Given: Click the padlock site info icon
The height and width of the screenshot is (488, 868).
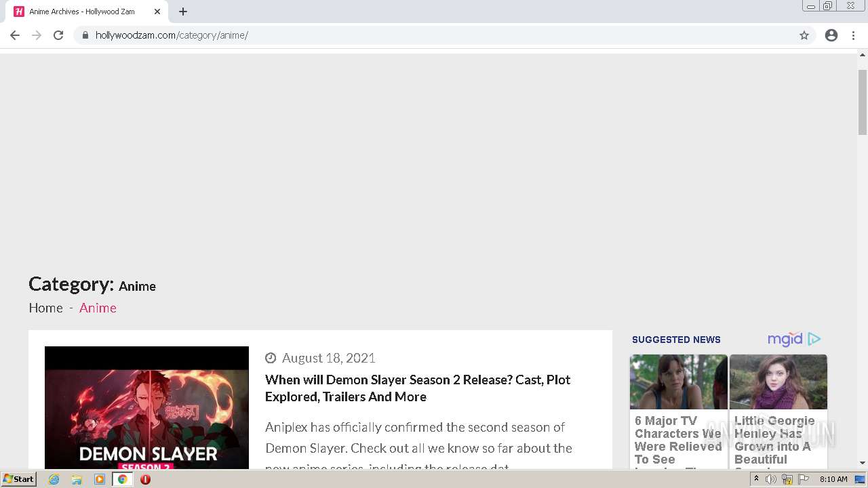Looking at the screenshot, I should [x=85, y=35].
